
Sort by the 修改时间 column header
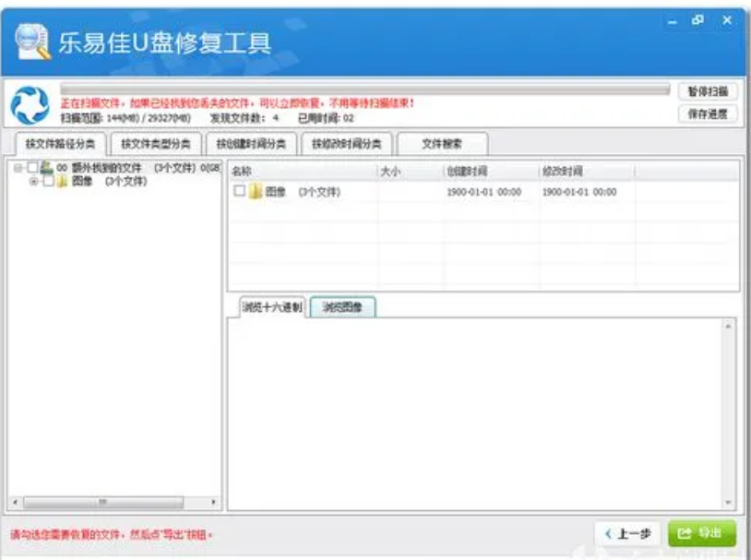pos(587,171)
